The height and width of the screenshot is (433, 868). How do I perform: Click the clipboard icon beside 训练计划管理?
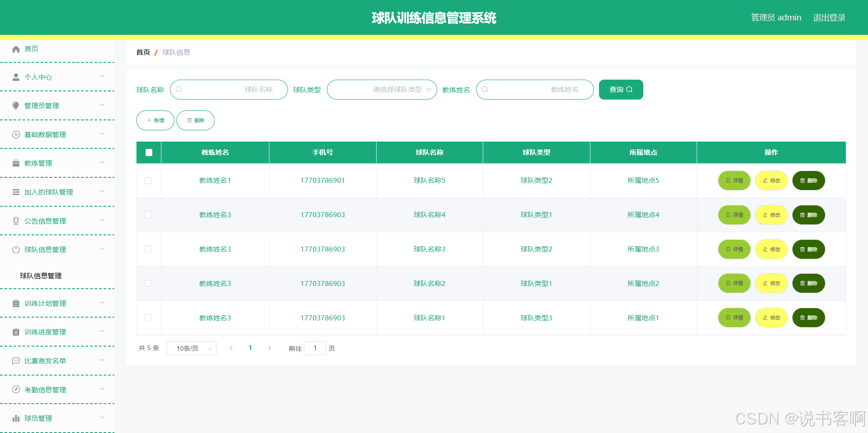click(16, 304)
